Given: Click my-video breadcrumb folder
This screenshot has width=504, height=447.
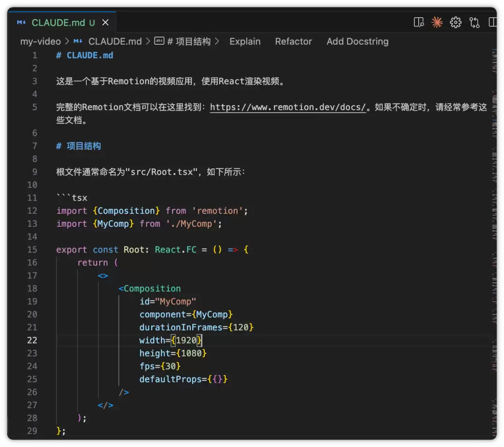Looking at the screenshot, I should [41, 42].
